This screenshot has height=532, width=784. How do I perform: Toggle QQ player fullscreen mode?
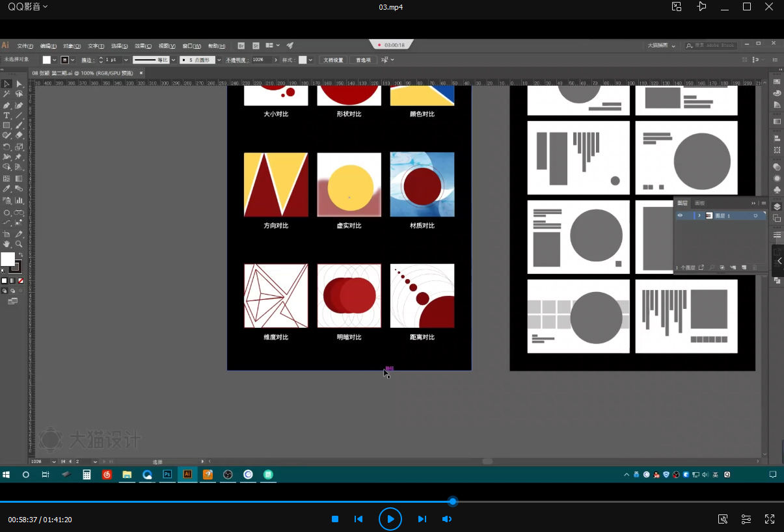[770, 519]
